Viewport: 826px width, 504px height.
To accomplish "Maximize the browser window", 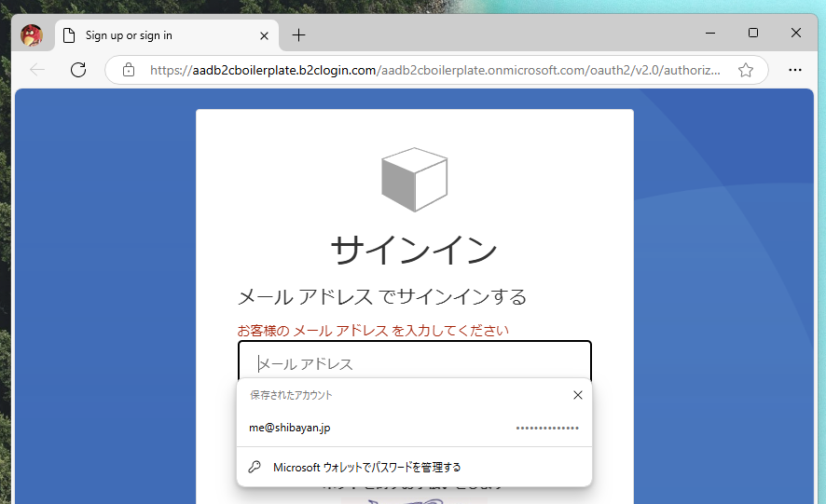I will coord(753,33).
